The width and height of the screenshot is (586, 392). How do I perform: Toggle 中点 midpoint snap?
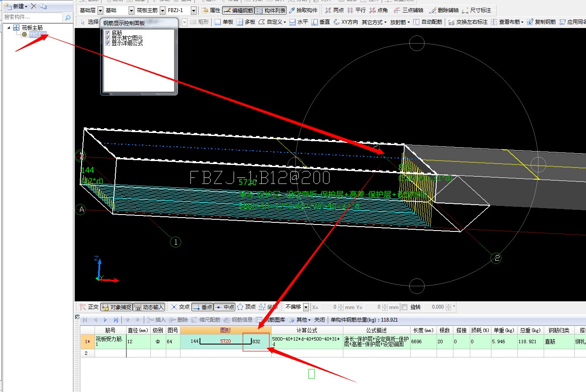225,307
